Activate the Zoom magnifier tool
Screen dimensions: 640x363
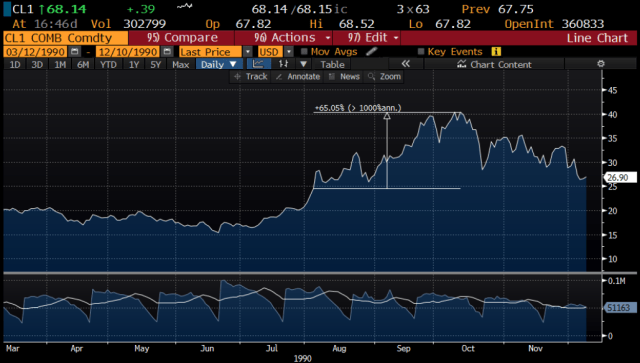pos(384,76)
